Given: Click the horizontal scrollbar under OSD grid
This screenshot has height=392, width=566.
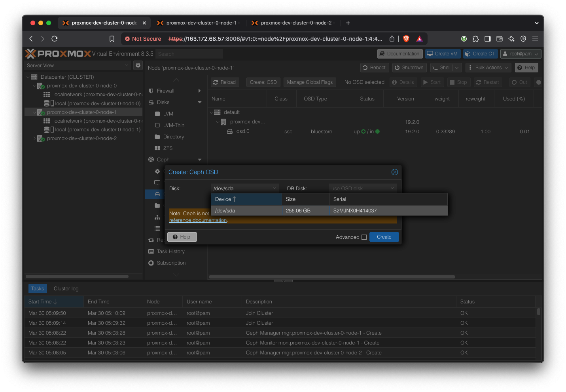Looking at the screenshot, I should pyautogui.click(x=331, y=277).
